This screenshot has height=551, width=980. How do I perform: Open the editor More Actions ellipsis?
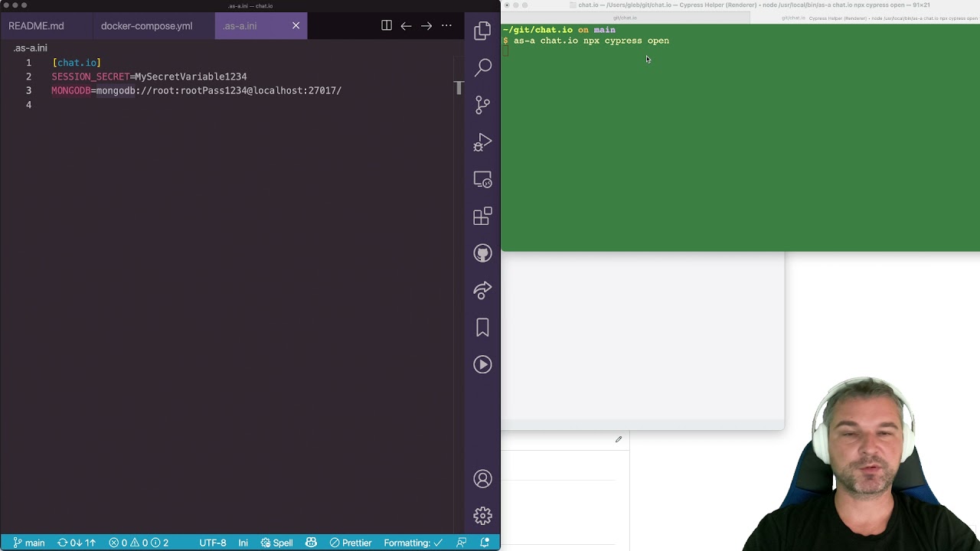[446, 25]
